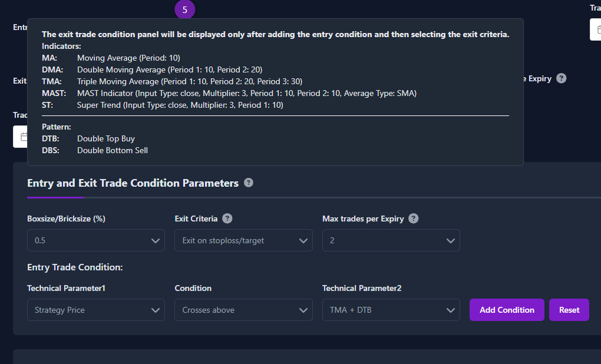Click the help icon beside Expiry label
This screenshot has width=601, height=364.
coord(561,78)
